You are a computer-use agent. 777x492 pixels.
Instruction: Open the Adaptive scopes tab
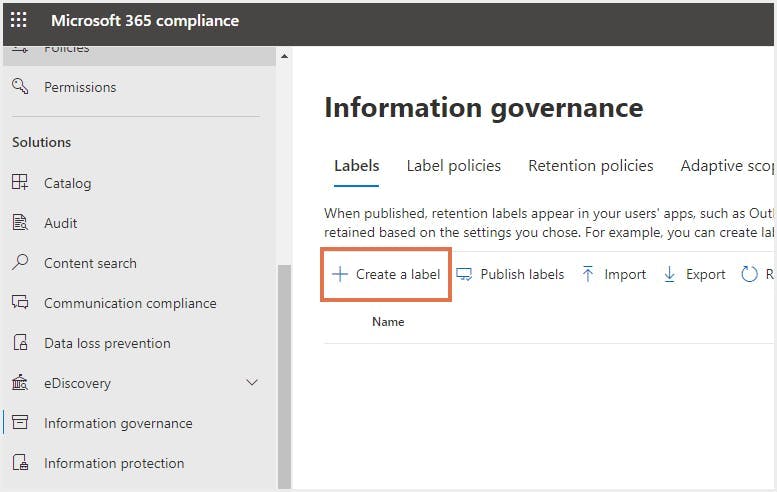727,165
